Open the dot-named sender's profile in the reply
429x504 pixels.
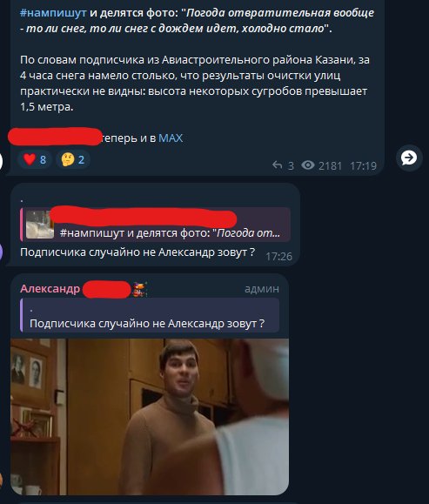click(x=22, y=200)
